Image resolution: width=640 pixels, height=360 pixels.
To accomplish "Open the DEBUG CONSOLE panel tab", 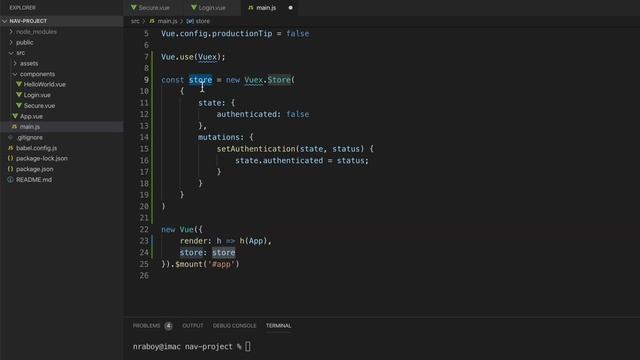I will click(x=234, y=326).
